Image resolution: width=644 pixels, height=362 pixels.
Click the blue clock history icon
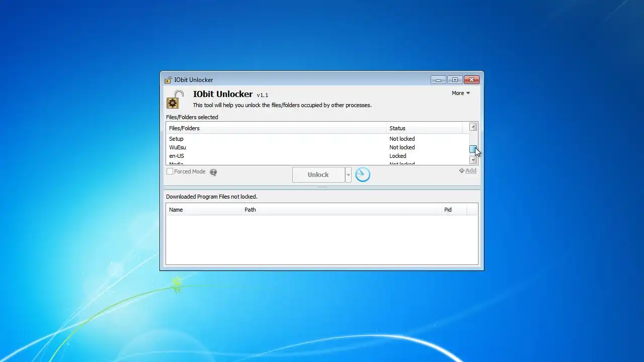pos(363,174)
